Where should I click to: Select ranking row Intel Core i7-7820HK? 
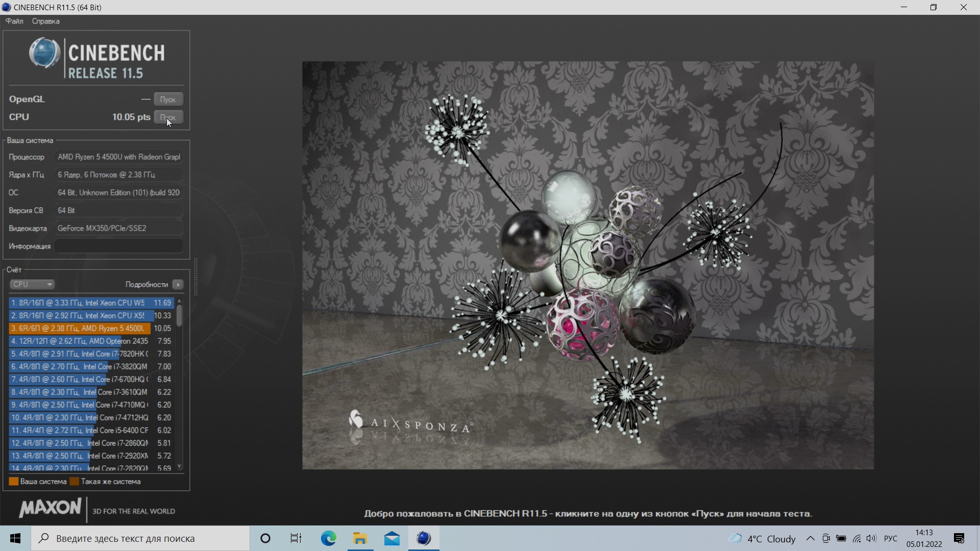[91, 354]
